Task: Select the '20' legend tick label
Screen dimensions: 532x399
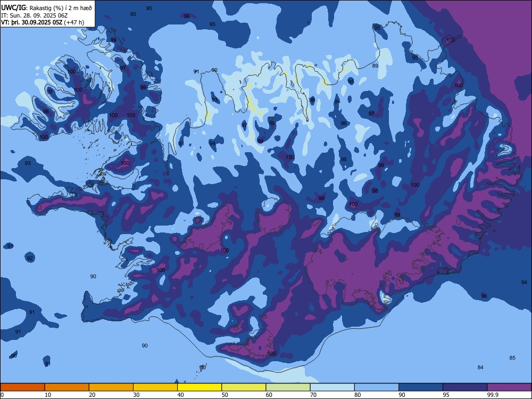Action: [92, 395]
